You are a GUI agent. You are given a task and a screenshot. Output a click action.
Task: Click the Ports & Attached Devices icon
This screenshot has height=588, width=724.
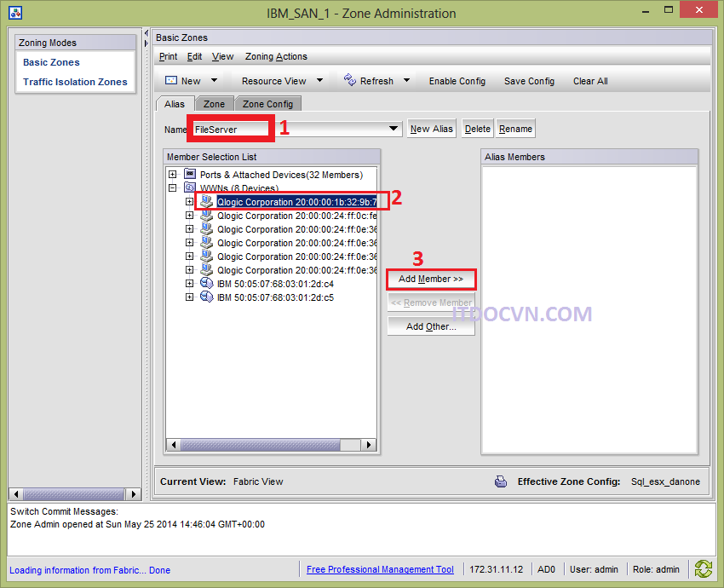coord(190,175)
